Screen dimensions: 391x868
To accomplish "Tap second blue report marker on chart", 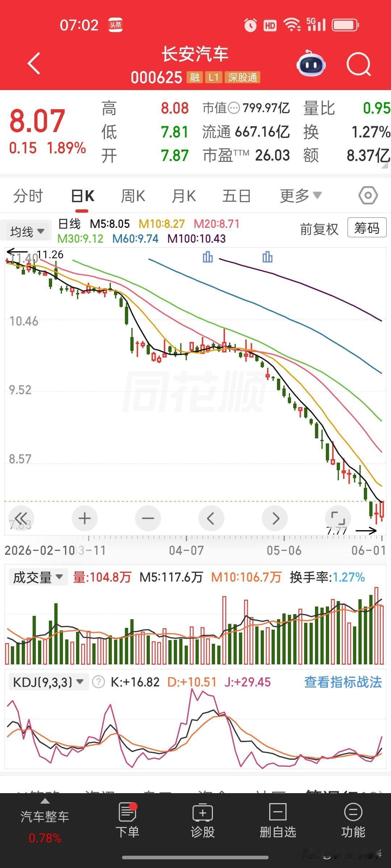I will [x=267, y=257].
